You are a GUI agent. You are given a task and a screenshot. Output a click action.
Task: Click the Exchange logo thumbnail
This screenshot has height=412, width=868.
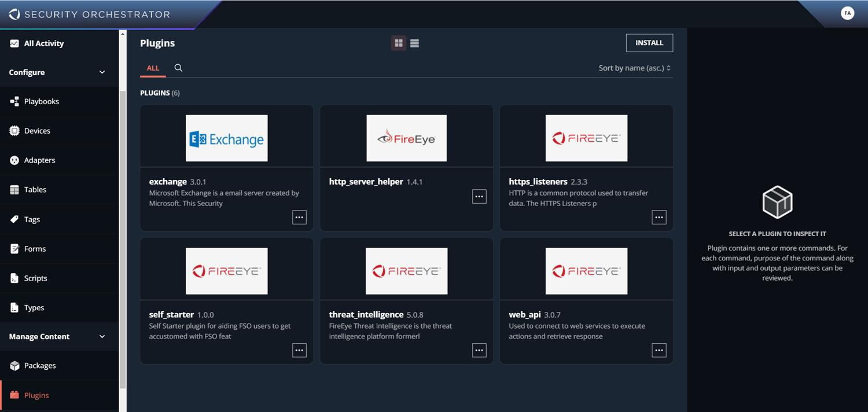pyautogui.click(x=227, y=138)
